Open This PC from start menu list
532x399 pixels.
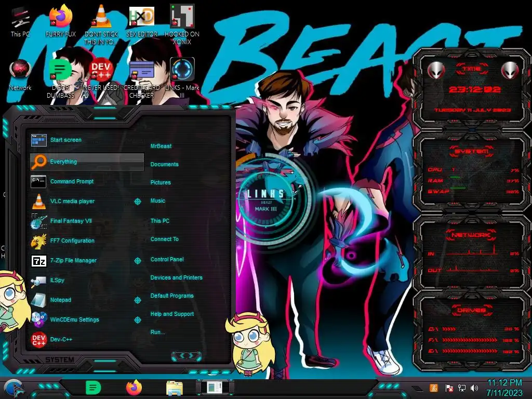(160, 221)
